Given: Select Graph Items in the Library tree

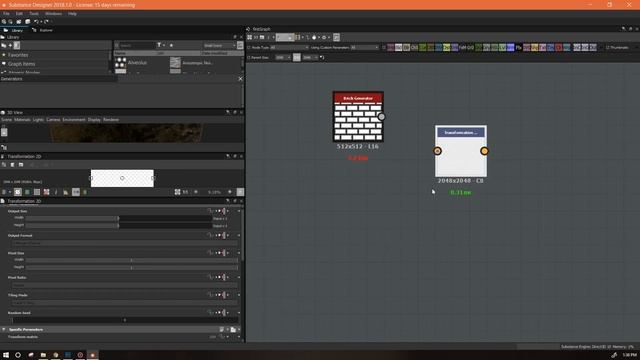Looking at the screenshot, I should [x=21, y=64].
